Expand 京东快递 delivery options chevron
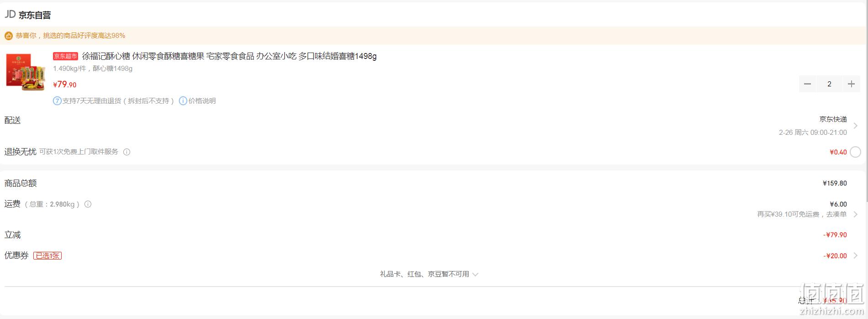This screenshot has height=319, width=868. coord(855,126)
